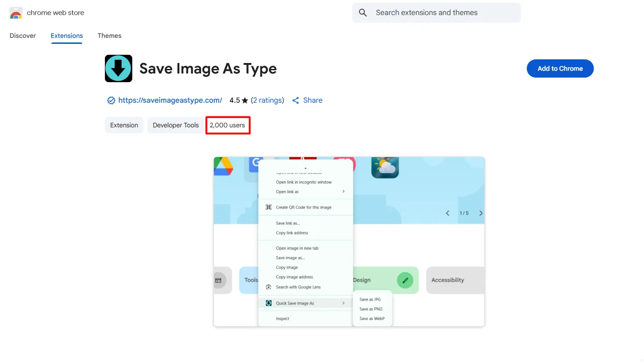
Task: Choose Save as WebP option
Action: pos(373,319)
